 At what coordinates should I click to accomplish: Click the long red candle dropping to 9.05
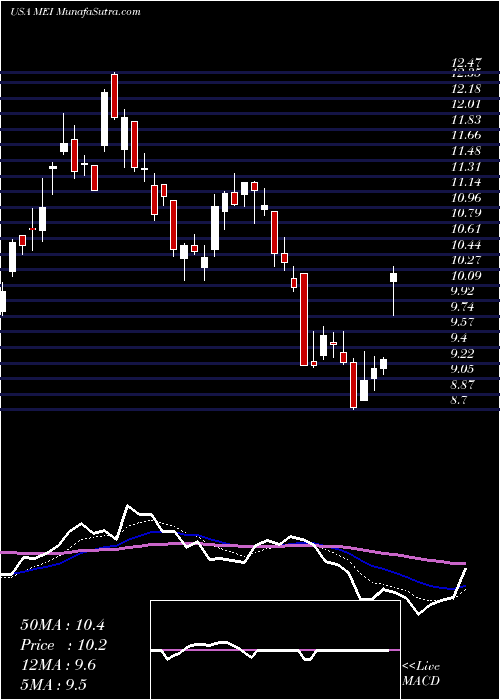304,319
